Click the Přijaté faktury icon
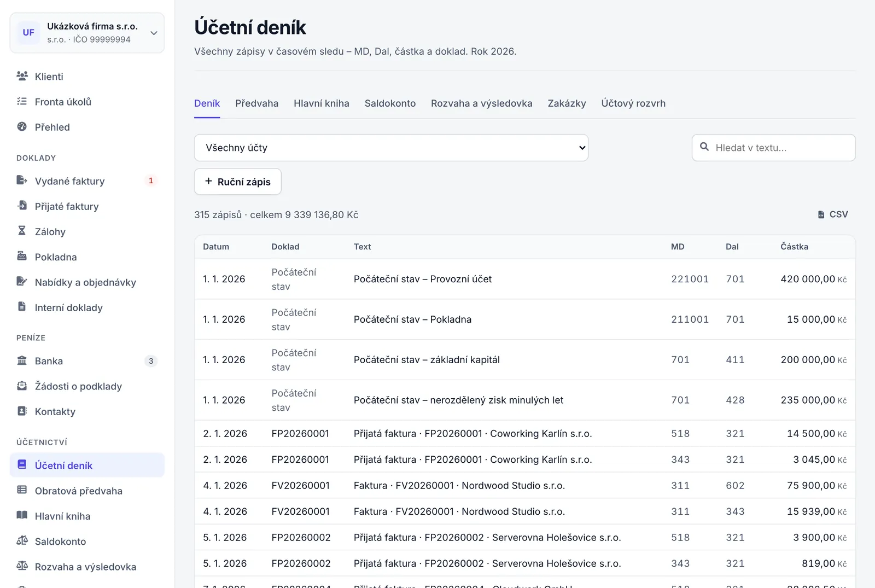Screen dimensions: 875x588 22,205
